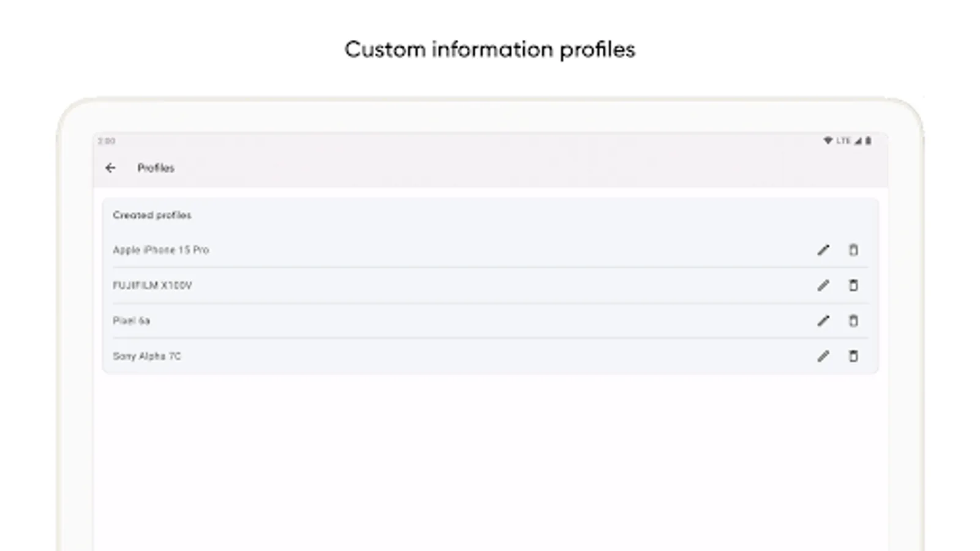This screenshot has height=551, width=980.
Task: Tap the status bar clock
Action: [x=107, y=141]
